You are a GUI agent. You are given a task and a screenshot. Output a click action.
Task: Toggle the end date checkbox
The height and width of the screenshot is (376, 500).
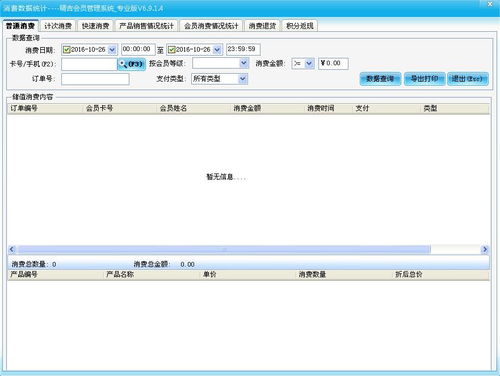point(172,50)
